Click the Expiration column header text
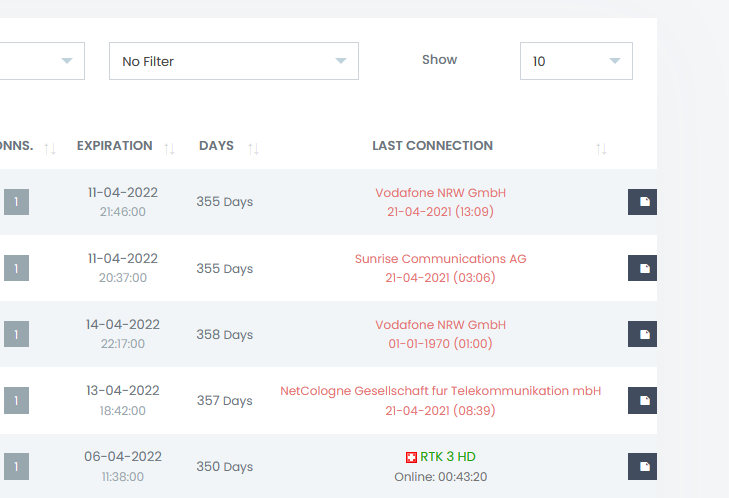The width and height of the screenshot is (729, 498). [x=114, y=146]
